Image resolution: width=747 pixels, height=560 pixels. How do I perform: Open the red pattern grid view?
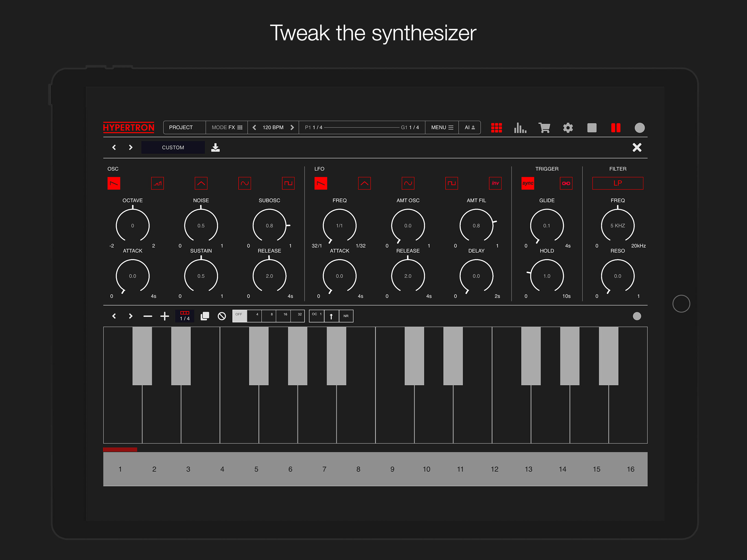[496, 128]
